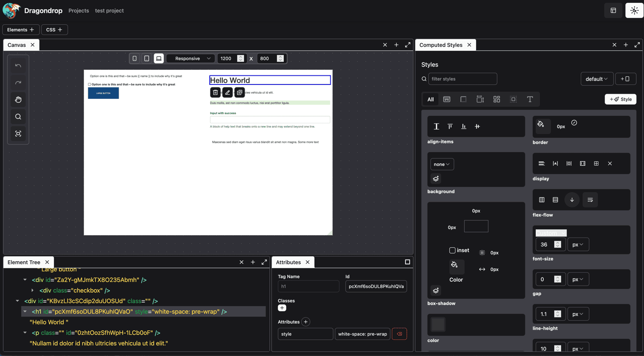644x356 pixels.
Task: Remove the style attribute
Action: 399,334
